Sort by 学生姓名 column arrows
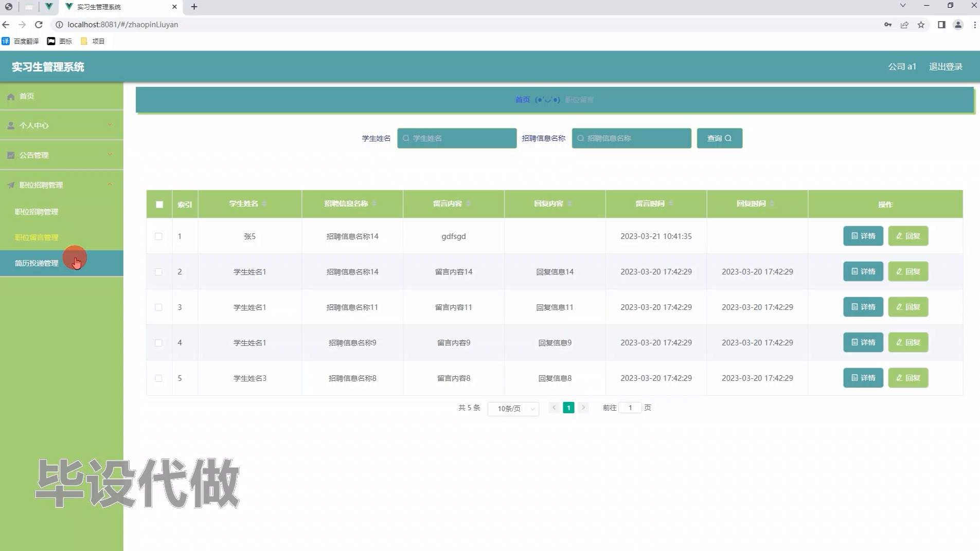This screenshot has width=980, height=551. [264, 204]
